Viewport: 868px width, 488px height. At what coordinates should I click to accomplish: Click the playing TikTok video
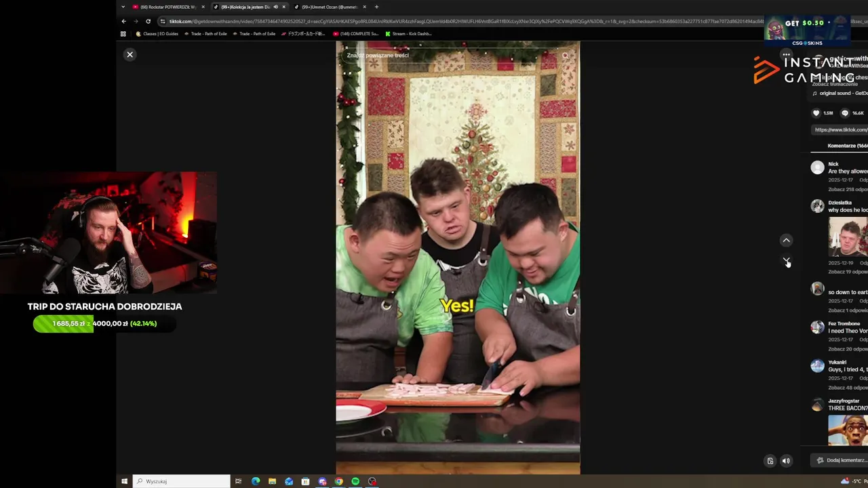(x=458, y=258)
